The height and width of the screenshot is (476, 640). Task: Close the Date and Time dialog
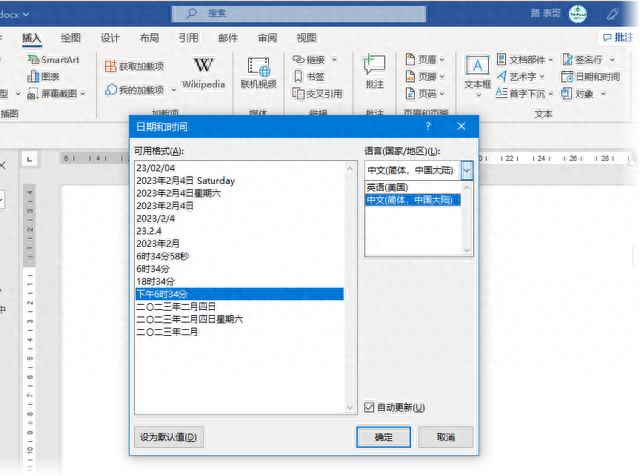coord(461,126)
